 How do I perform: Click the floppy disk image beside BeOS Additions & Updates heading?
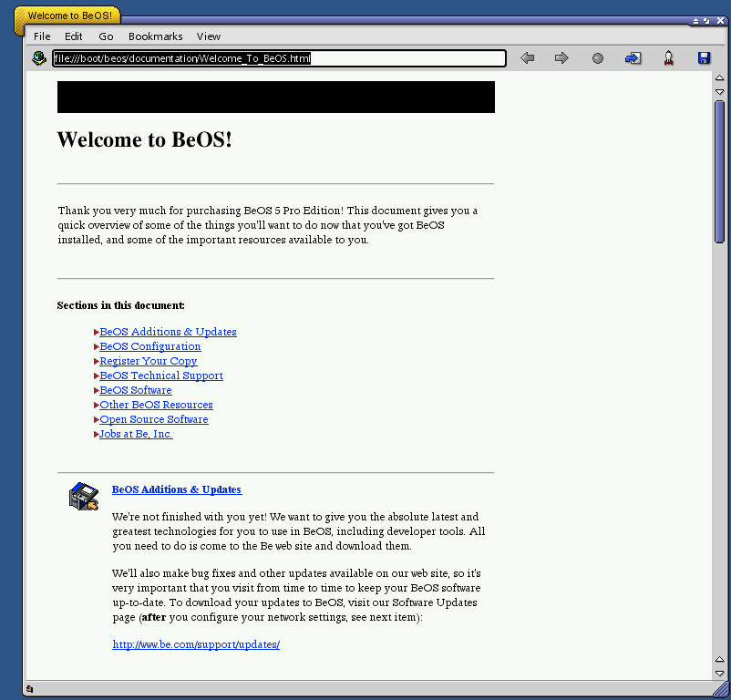(84, 497)
